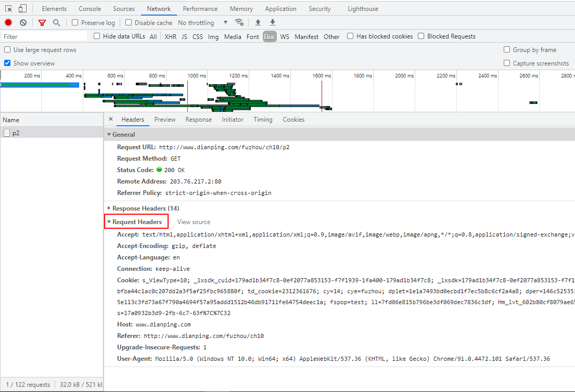
Task: Stop recording network log
Action: tap(8, 23)
